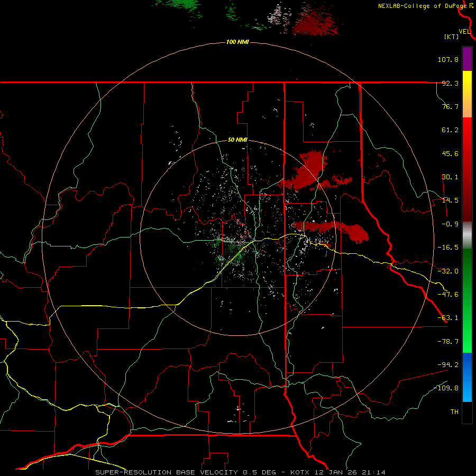
Task: Click the 14.5 scale value
Action: click(x=450, y=200)
